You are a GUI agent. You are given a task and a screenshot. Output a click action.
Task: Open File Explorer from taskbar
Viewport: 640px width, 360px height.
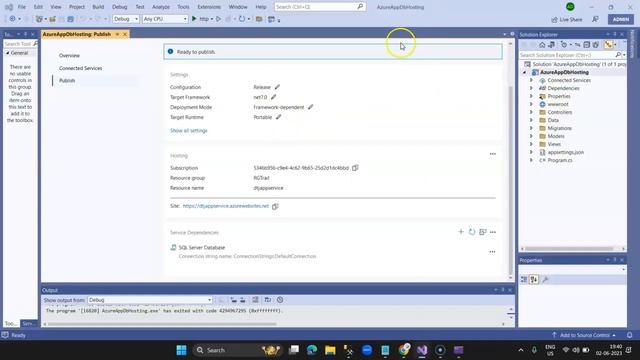tap(330, 350)
